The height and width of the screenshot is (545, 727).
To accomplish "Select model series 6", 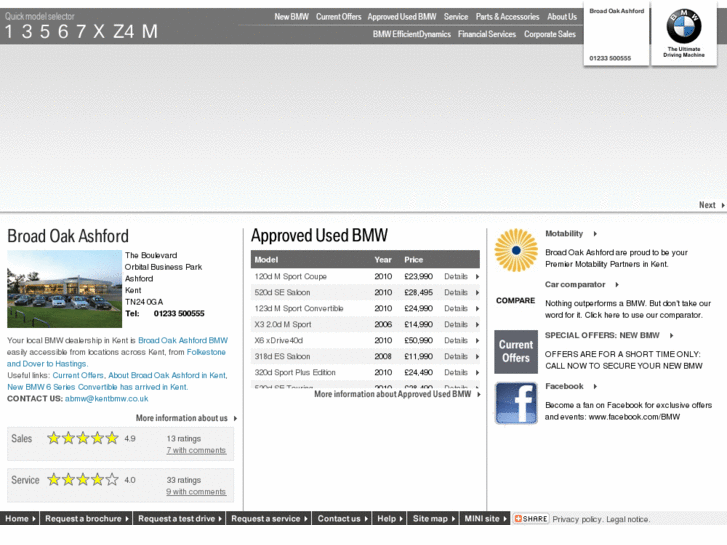I will click(x=63, y=32).
